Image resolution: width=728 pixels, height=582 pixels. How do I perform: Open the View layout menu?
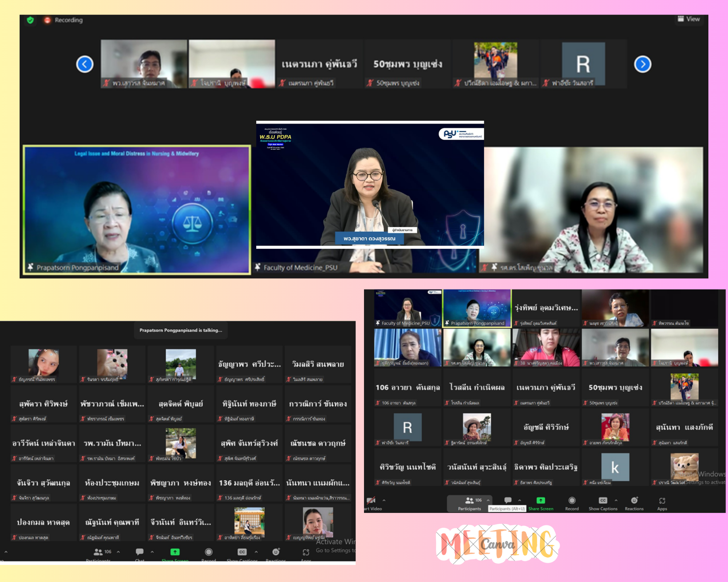(x=688, y=19)
